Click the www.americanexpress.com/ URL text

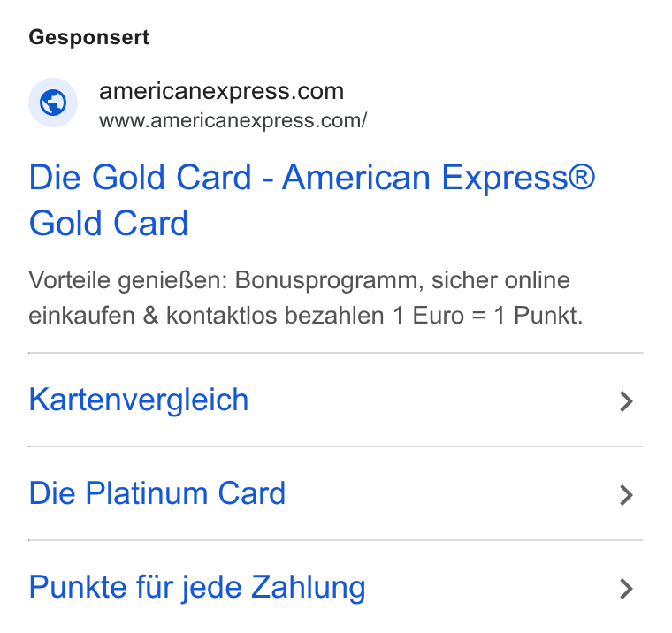click(233, 120)
